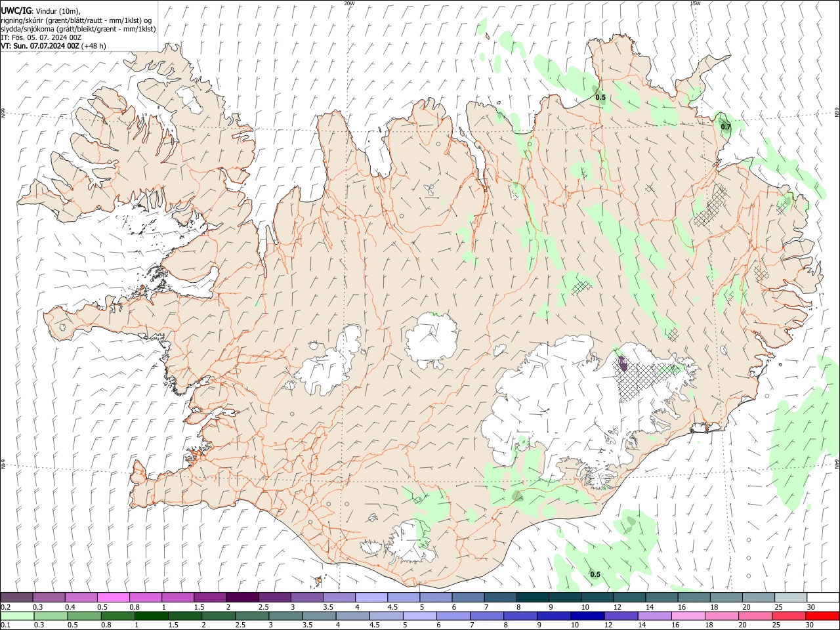Click the UWC/IG title text

pyautogui.click(x=16, y=10)
